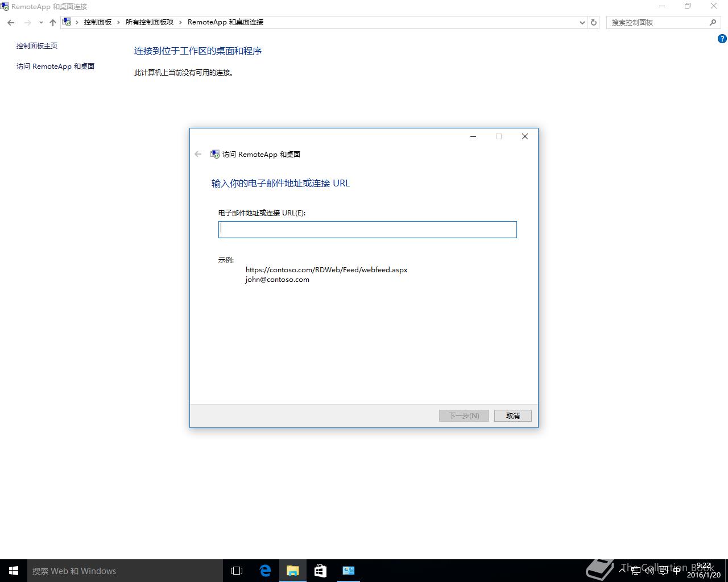Screen dimensions: 728x582
Task: Go up one level with the up arrow
Action: [53, 22]
